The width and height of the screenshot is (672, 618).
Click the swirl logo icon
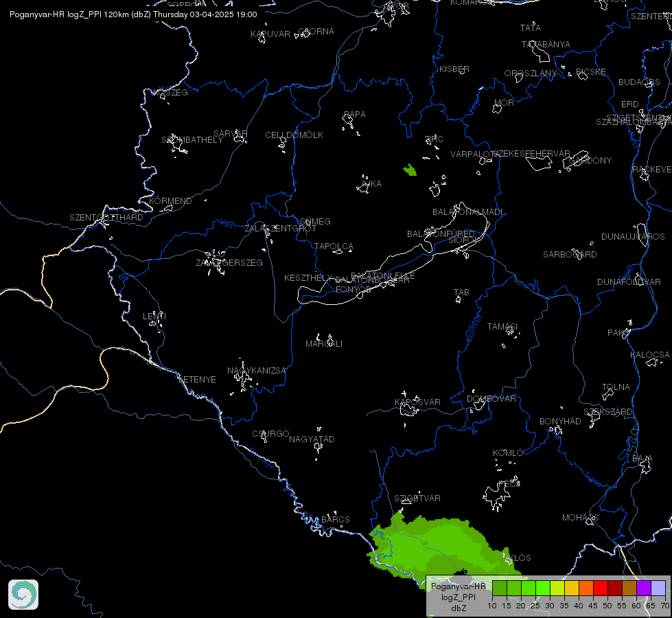23,595
